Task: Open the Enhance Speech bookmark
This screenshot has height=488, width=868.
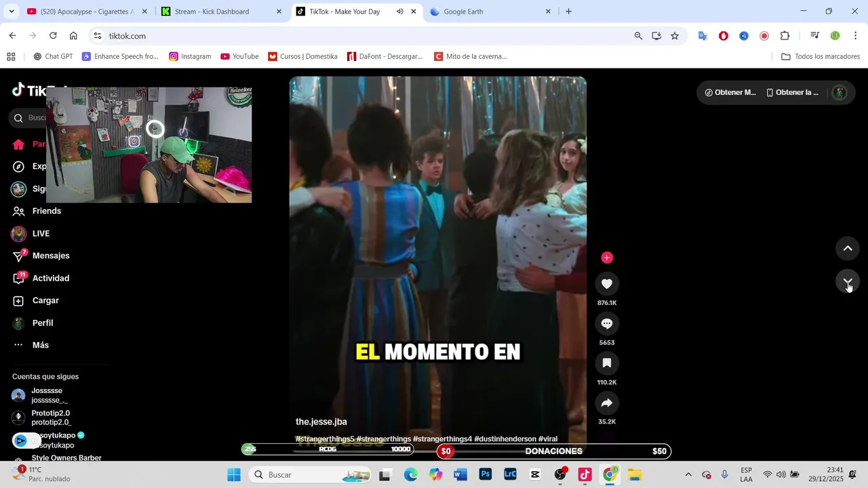Action: [120, 57]
